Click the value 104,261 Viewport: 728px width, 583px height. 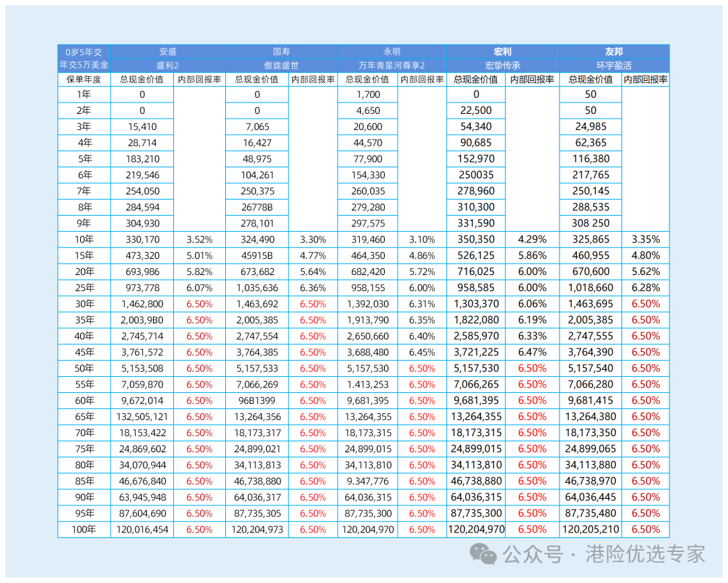pos(257,175)
